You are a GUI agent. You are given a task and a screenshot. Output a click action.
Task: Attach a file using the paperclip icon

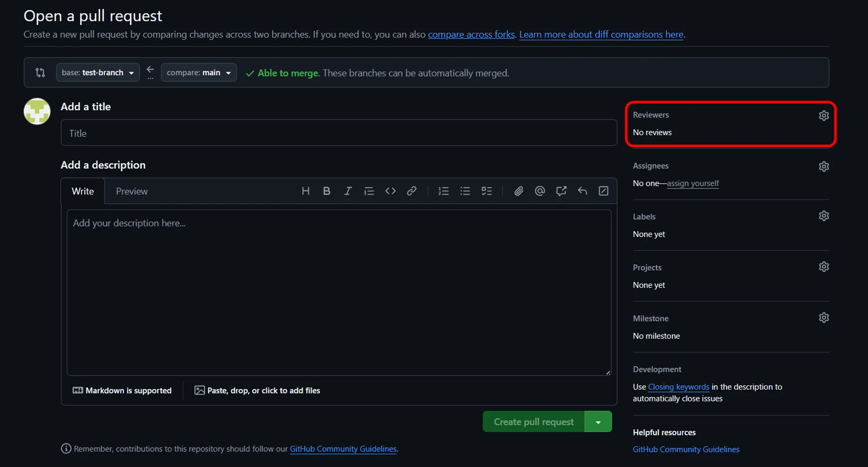coord(518,191)
